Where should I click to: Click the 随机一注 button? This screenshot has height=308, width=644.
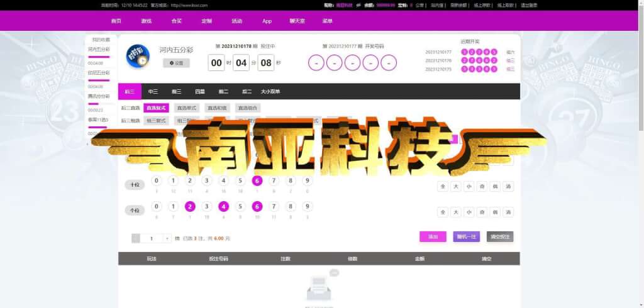click(467, 236)
